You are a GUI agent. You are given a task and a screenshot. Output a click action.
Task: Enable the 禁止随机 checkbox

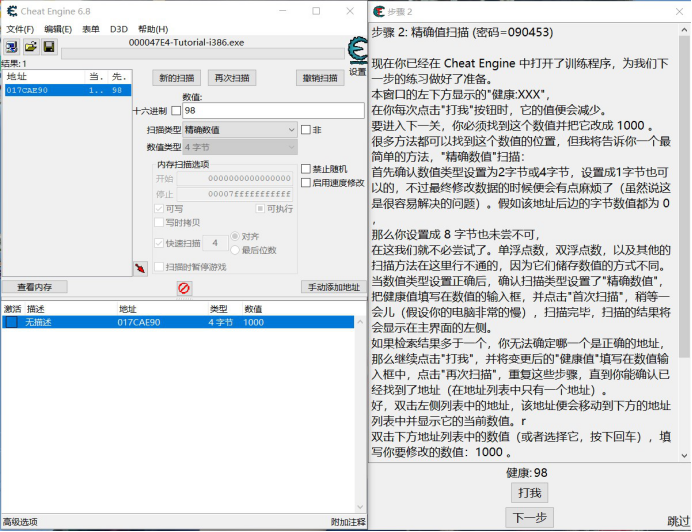pyautogui.click(x=306, y=169)
